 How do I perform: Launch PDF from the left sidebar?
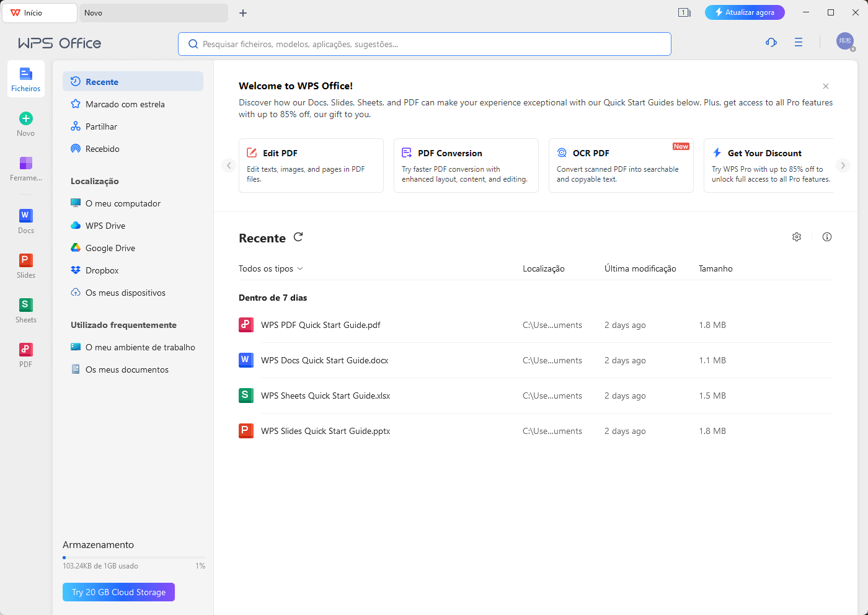[26, 355]
